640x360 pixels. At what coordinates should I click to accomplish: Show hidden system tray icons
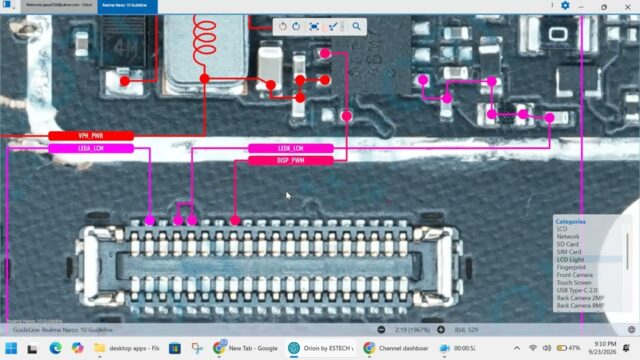tap(517, 348)
